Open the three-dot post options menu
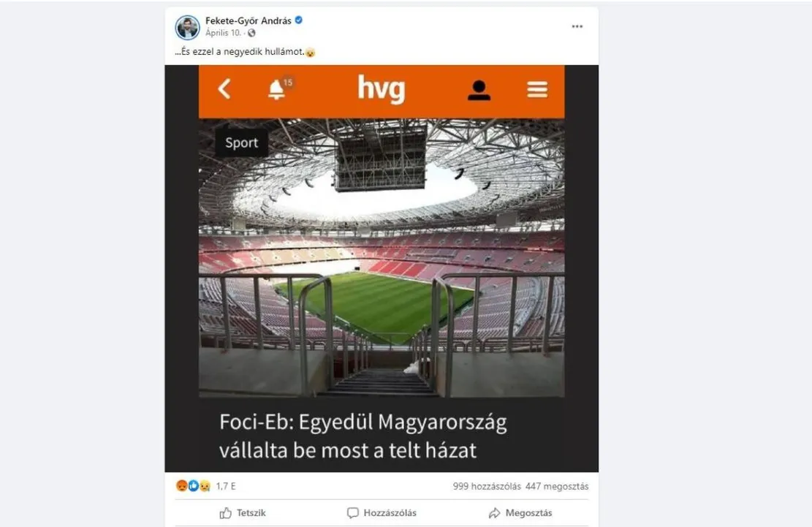 coord(577,26)
